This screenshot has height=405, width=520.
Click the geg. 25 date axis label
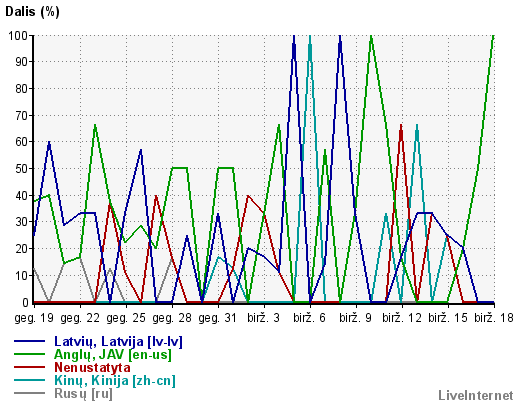click(126, 318)
